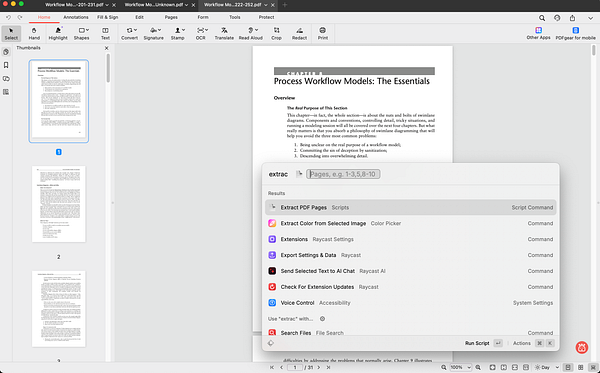Add a new document tab
This screenshot has height=373, width=600.
coord(284,5)
